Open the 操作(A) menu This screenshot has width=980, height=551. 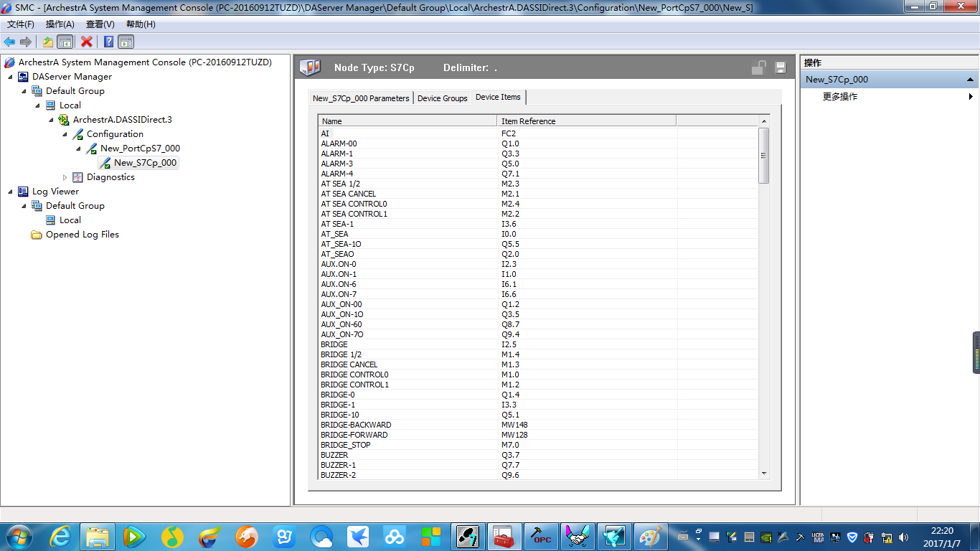pos(60,24)
